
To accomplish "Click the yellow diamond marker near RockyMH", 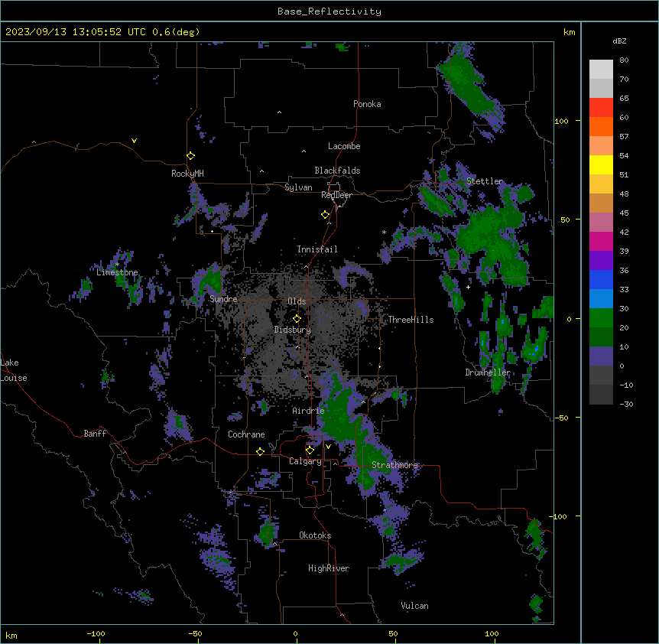I will [x=190, y=156].
